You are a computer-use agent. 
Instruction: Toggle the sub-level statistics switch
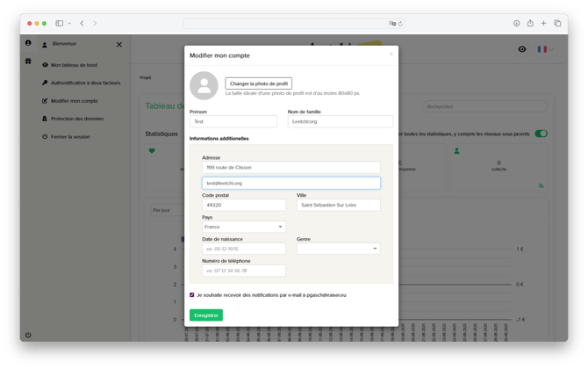tap(541, 134)
